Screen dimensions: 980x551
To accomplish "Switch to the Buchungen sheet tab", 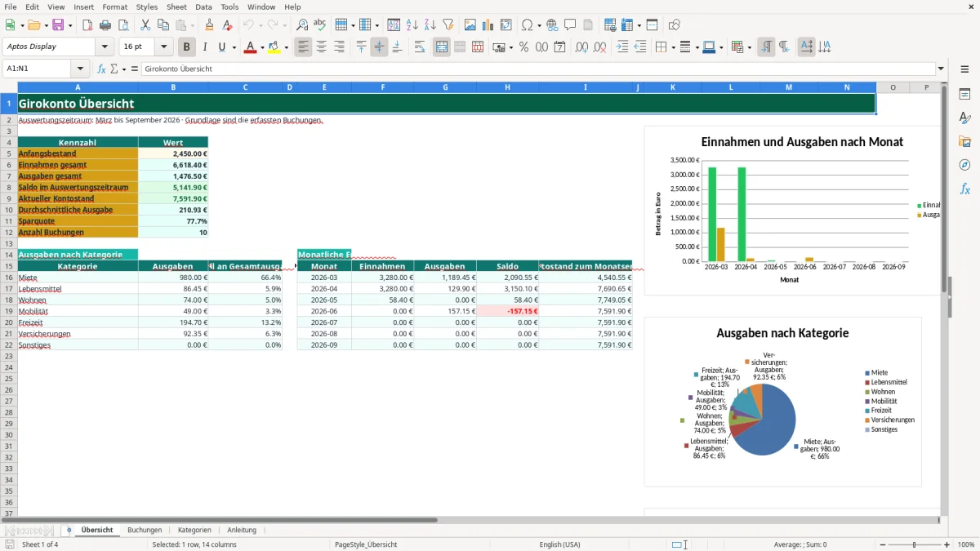I will pos(145,530).
